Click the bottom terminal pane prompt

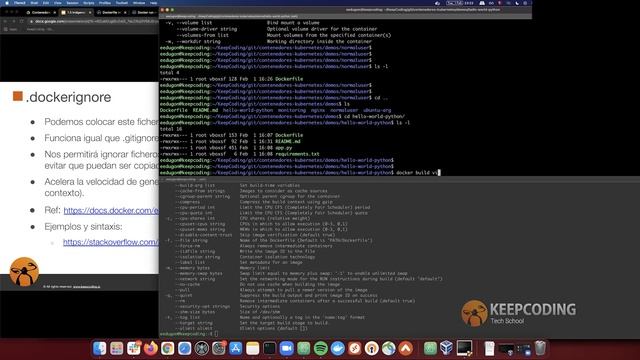(188, 334)
